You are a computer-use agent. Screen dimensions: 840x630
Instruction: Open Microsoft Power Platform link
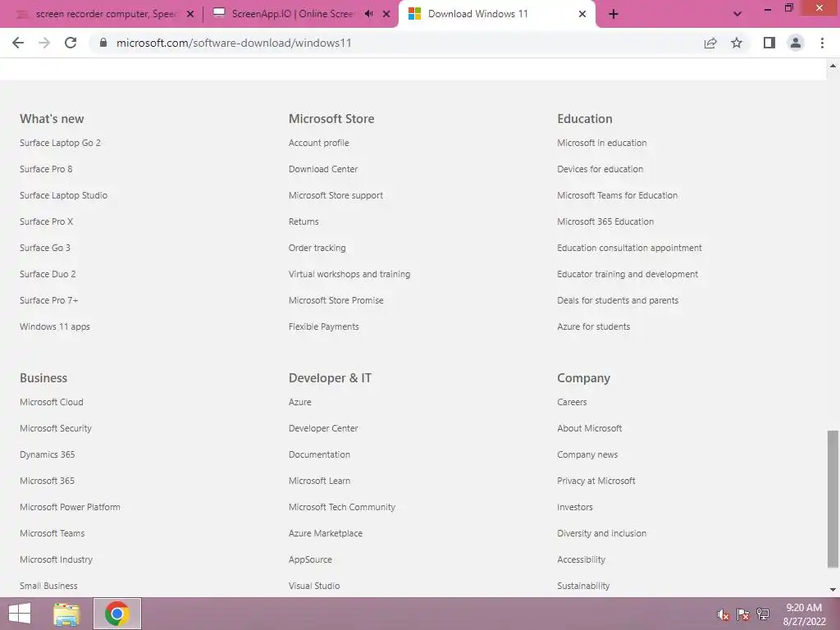click(x=70, y=507)
